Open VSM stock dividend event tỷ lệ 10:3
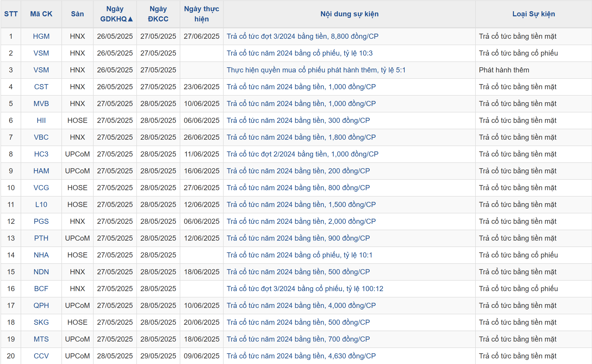The width and height of the screenshot is (592, 364). 300,53
